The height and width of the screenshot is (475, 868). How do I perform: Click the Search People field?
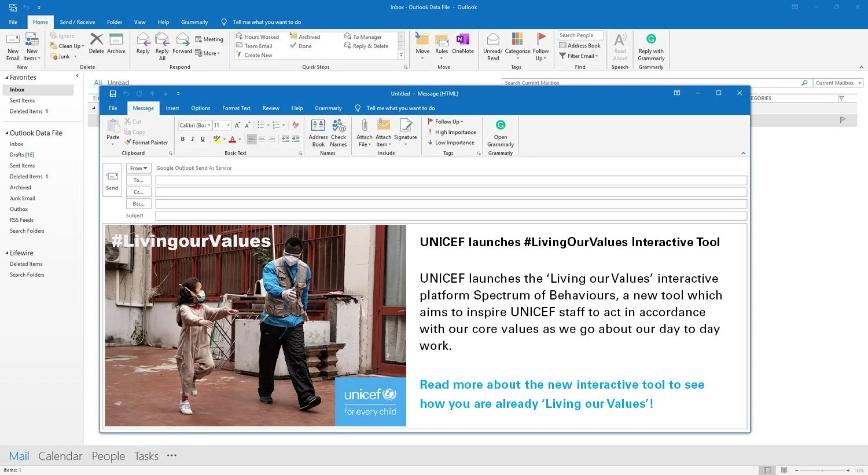[x=580, y=35]
